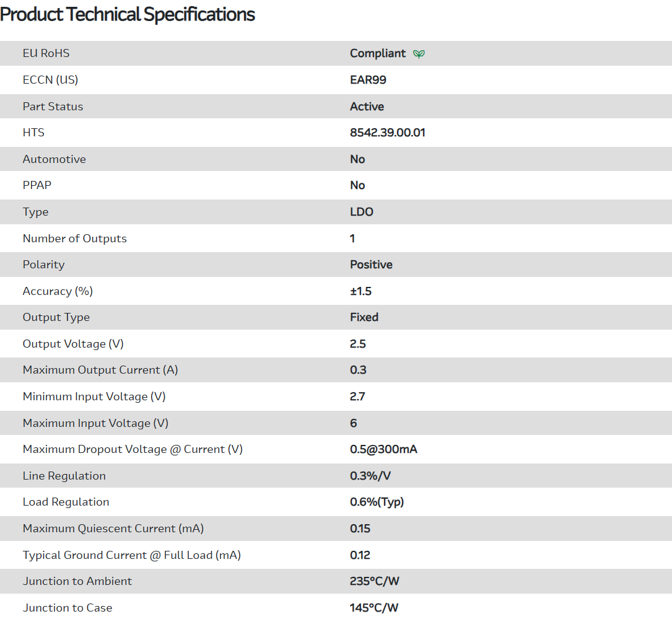The width and height of the screenshot is (672, 619).
Task: Click the 0.5@300mA dropout voltage value
Action: (383, 449)
